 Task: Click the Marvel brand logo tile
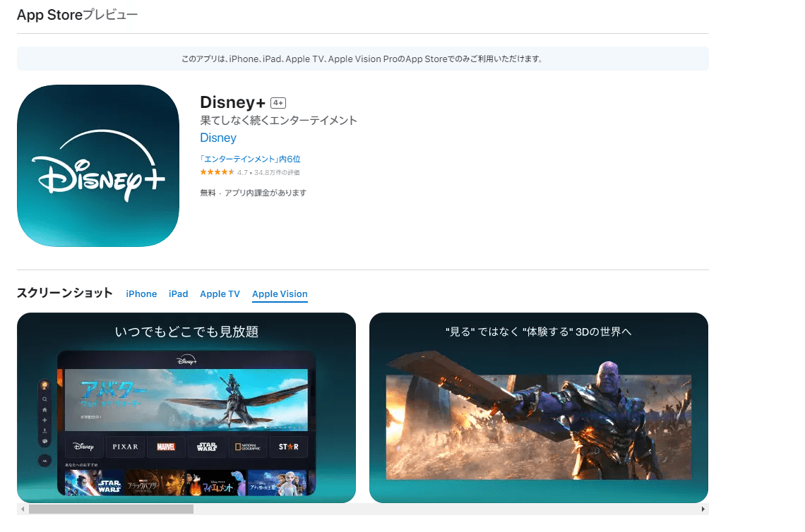pyautogui.click(x=166, y=447)
